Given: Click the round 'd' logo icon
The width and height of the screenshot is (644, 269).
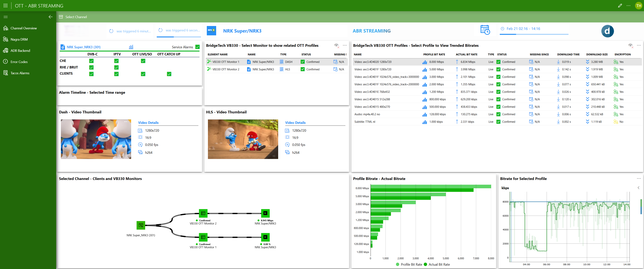Looking at the screenshot, I should tap(607, 31).
